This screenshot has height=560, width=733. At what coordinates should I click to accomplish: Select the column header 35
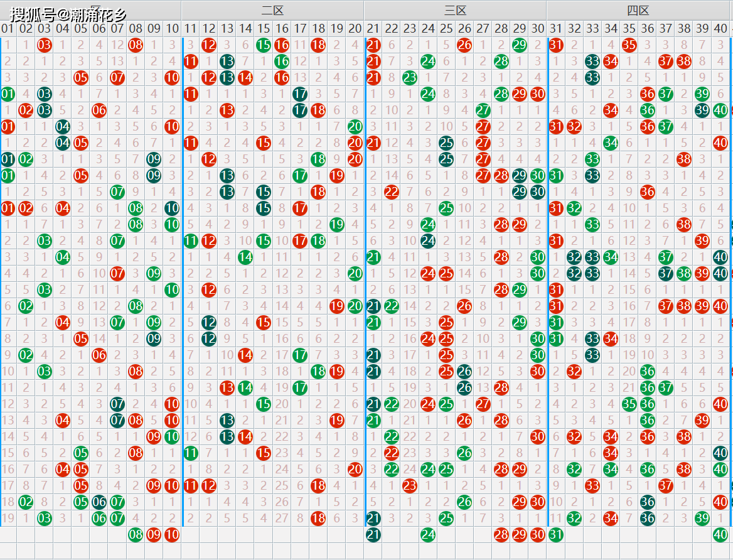point(629,28)
